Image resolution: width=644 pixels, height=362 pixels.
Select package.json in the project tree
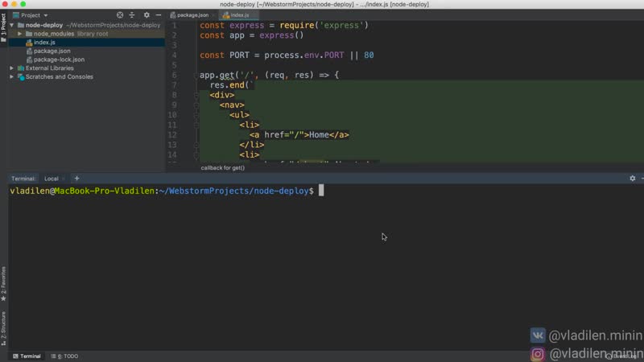pos(52,51)
